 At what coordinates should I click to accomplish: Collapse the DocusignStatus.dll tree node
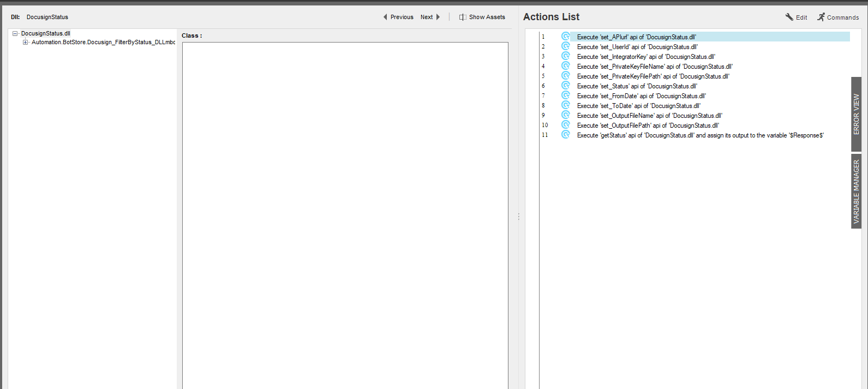15,33
